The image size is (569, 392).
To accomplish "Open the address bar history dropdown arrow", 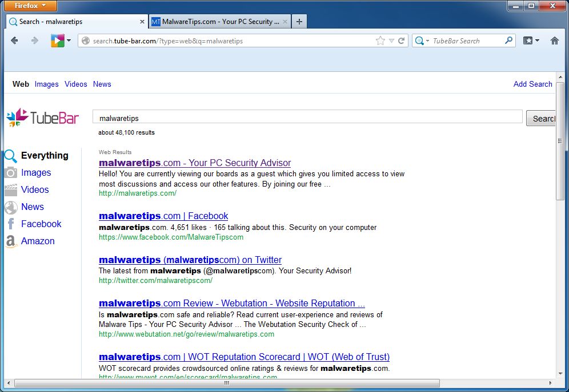I will [x=391, y=41].
